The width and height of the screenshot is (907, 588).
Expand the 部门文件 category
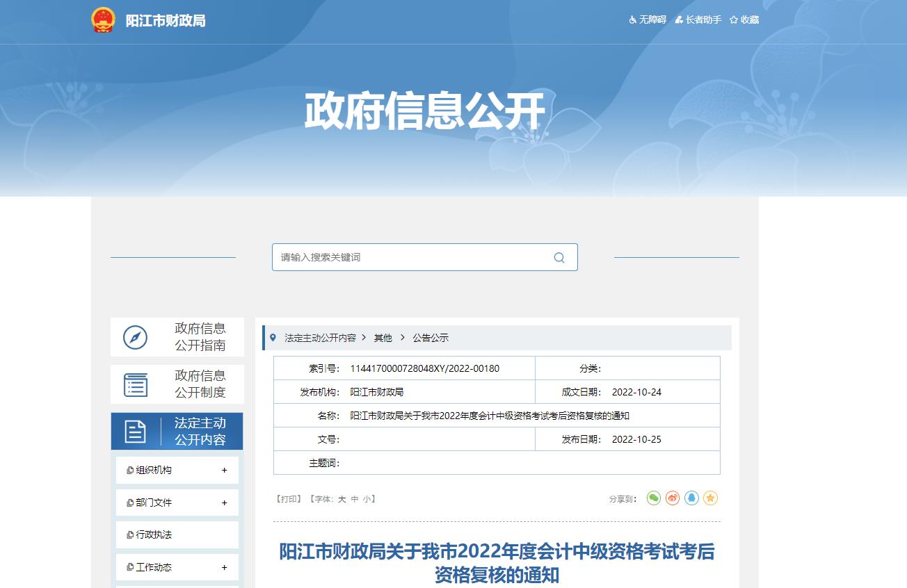point(177,502)
